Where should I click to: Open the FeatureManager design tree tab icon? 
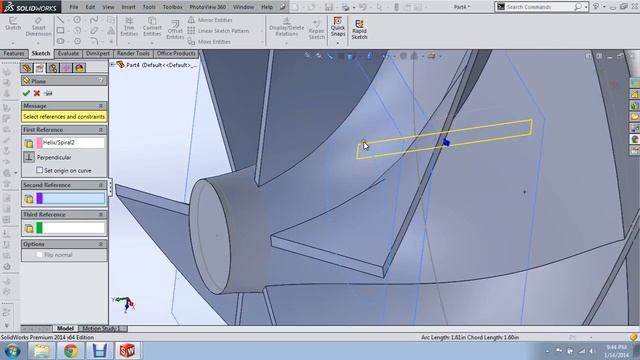(27, 68)
